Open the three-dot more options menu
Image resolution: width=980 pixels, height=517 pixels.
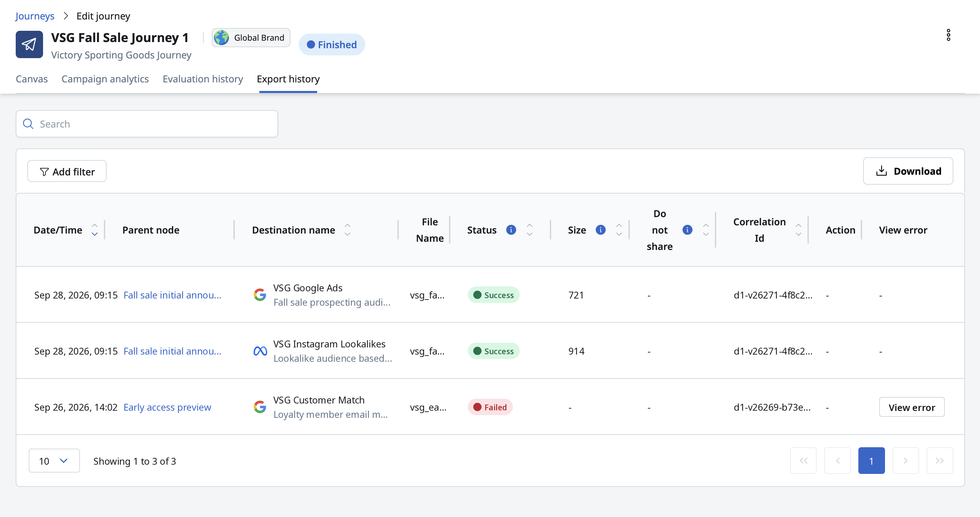(x=949, y=35)
